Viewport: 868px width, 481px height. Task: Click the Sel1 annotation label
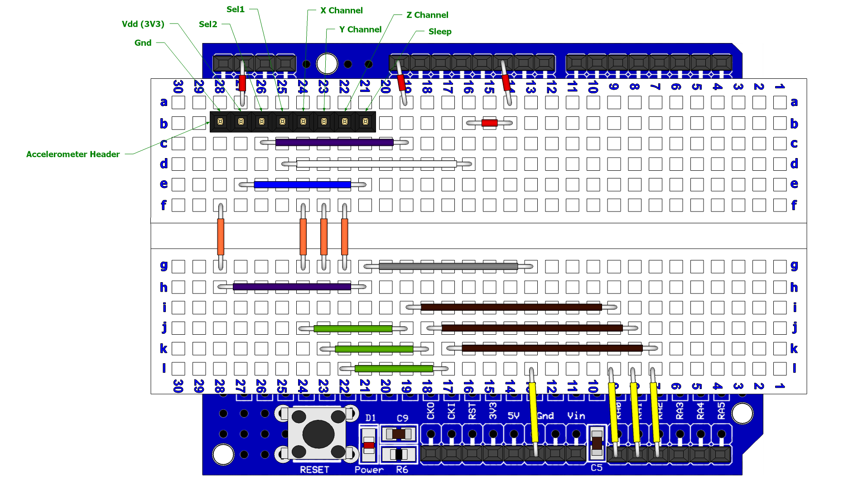click(236, 10)
